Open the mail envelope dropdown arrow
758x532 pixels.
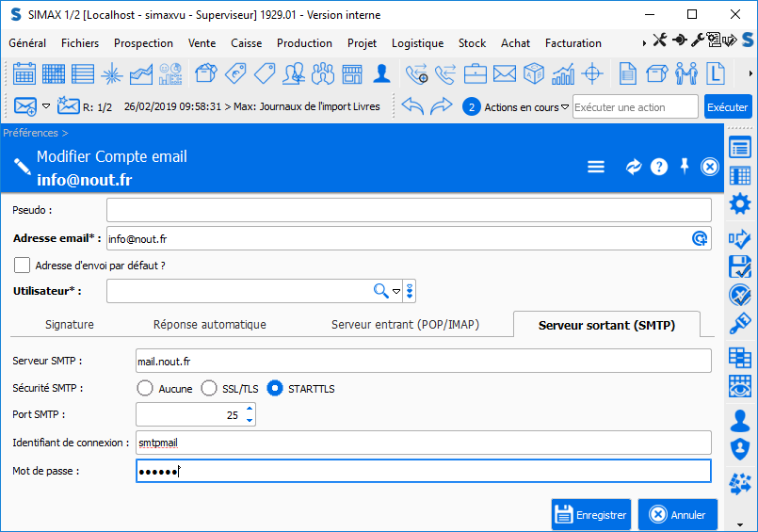point(46,106)
